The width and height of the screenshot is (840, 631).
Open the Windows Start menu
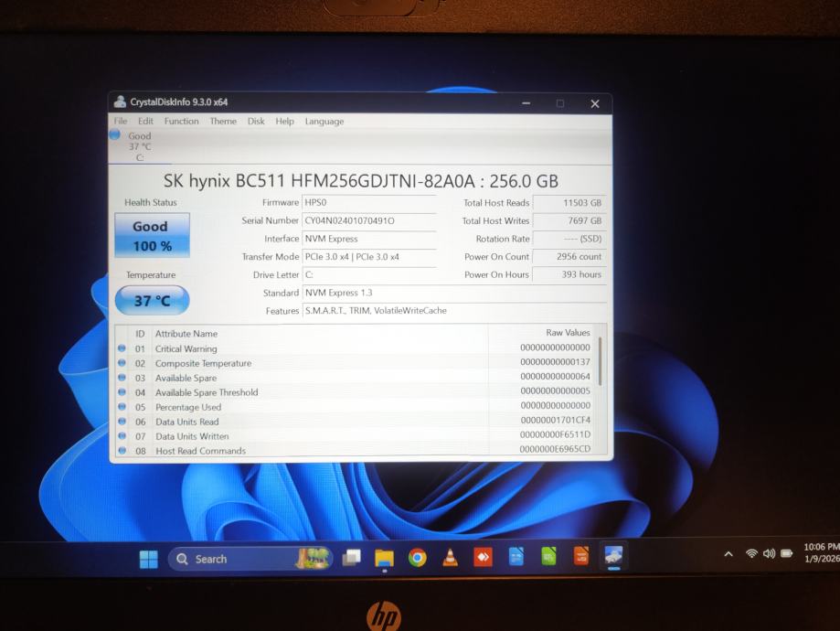(x=148, y=559)
